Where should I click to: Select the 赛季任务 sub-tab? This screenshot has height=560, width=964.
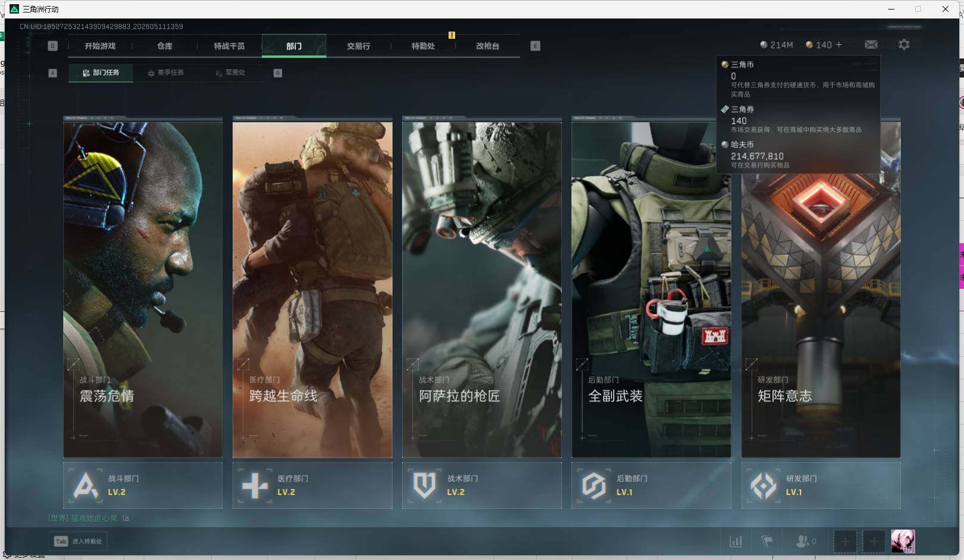coord(166,73)
